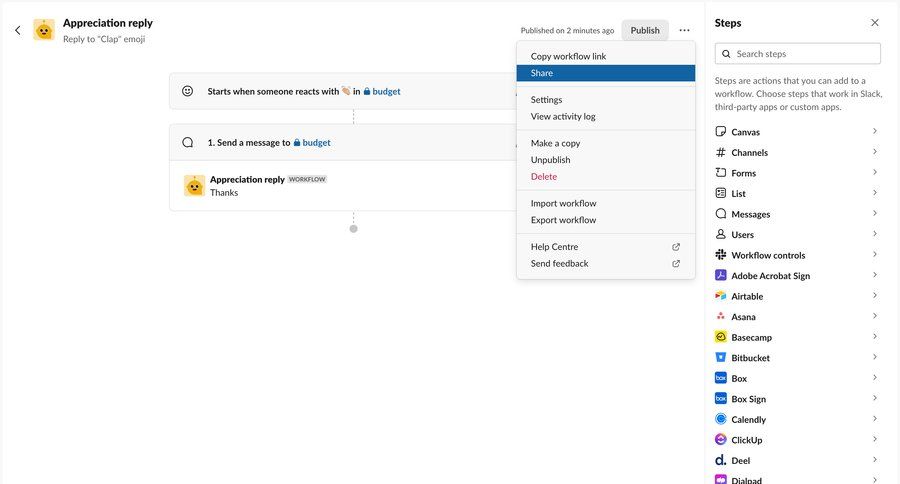The height and width of the screenshot is (484, 900).
Task: Open the Bitbucket steps row label
Action: tap(750, 358)
